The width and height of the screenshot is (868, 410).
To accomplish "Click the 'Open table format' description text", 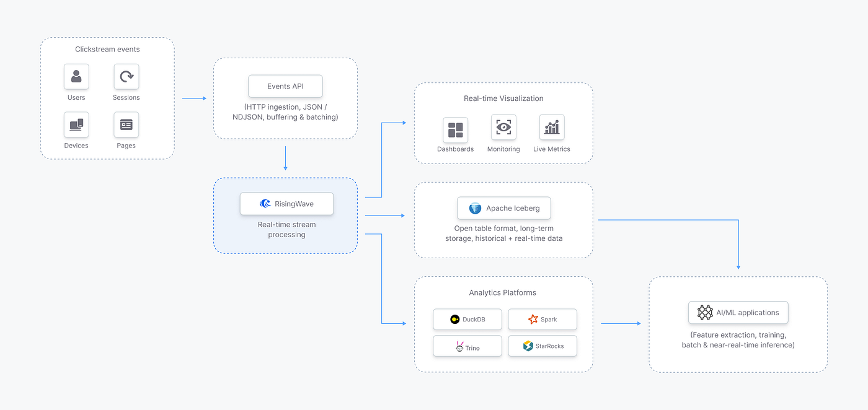I will [503, 233].
